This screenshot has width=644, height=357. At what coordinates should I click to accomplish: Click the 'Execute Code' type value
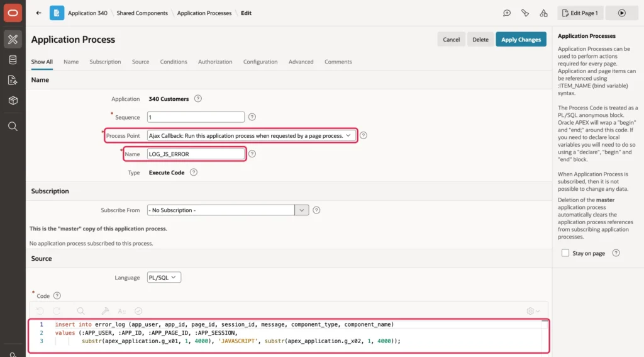(x=166, y=173)
